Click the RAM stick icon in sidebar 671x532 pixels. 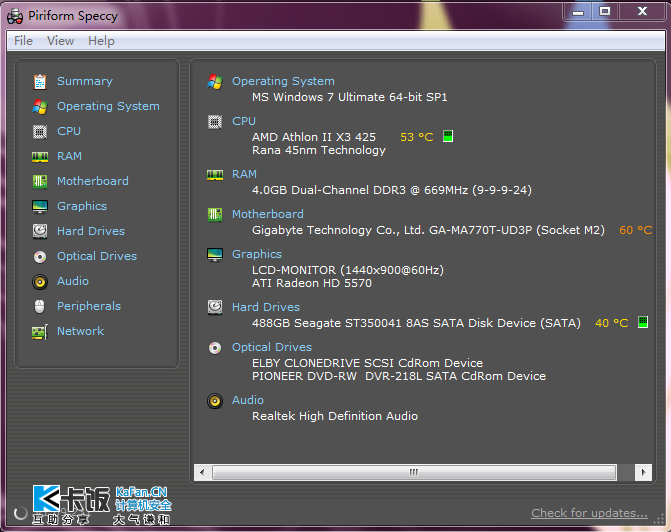pos(40,157)
